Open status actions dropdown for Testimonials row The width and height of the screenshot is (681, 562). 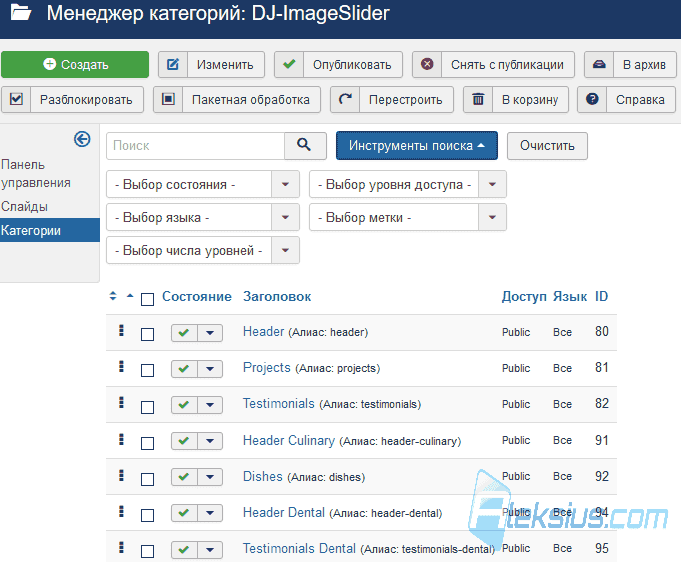pos(210,405)
